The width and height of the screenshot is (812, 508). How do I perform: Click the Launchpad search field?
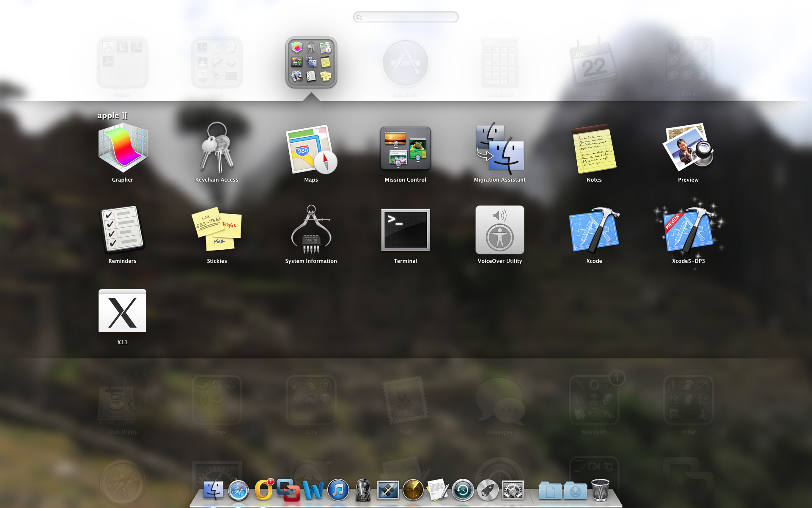[406, 17]
